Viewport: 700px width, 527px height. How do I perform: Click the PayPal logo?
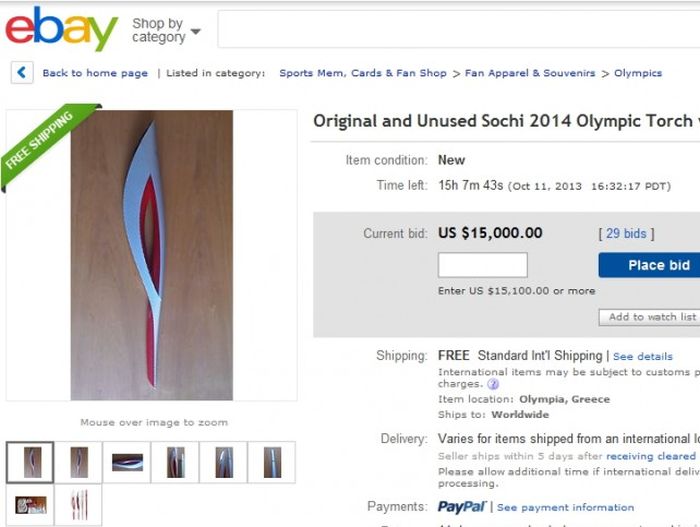(461, 507)
